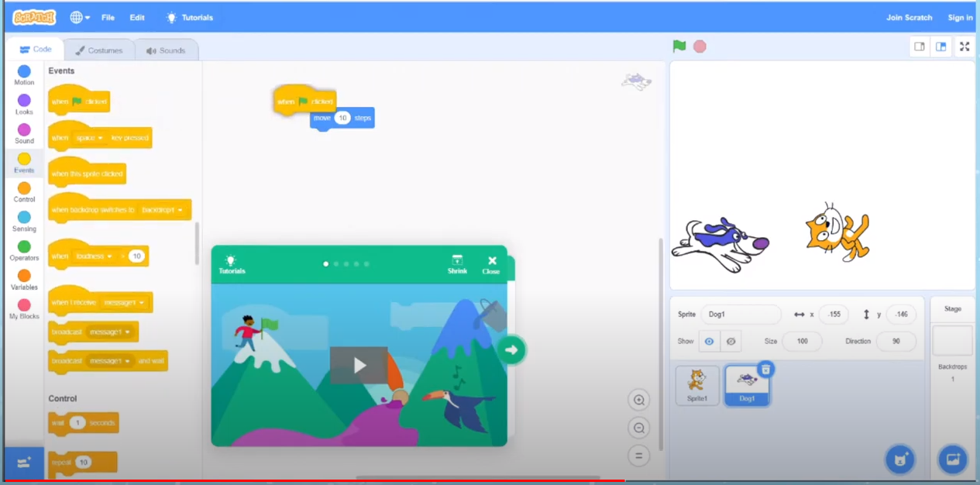Open the language globe dropdown

point(79,17)
